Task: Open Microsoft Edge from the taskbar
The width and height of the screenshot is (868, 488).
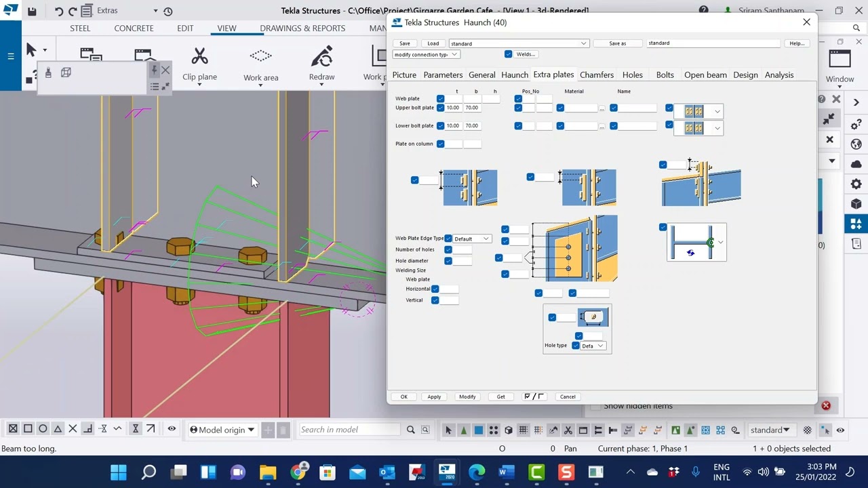Action: pyautogui.click(x=477, y=472)
